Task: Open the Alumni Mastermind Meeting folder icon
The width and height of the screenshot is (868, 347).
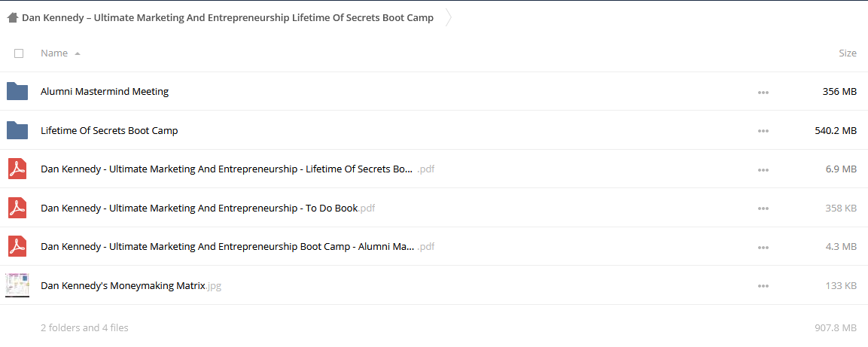Action: tap(17, 91)
